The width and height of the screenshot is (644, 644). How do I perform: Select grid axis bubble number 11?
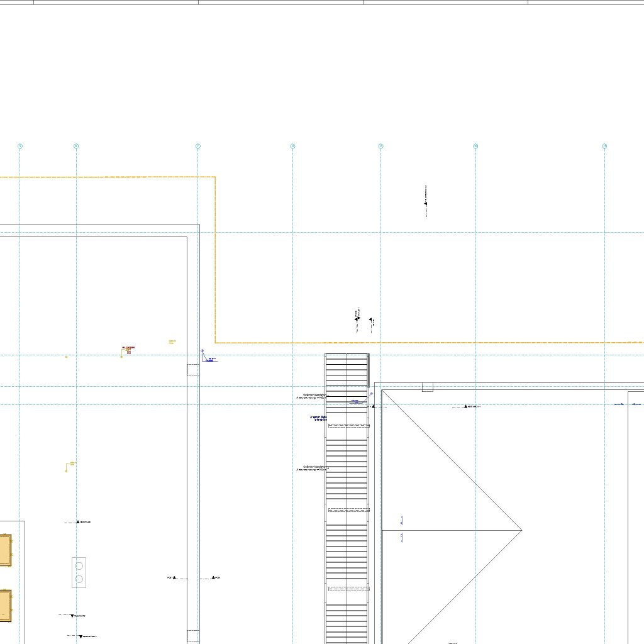tap(604, 147)
